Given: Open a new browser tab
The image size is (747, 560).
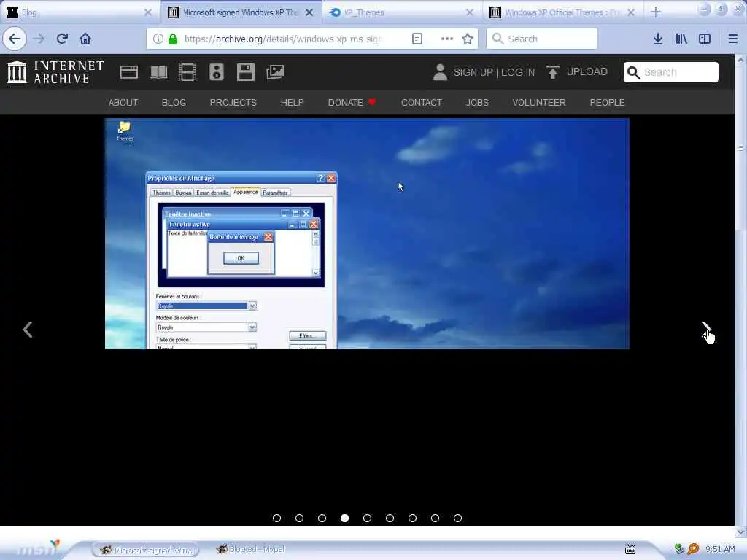Looking at the screenshot, I should (x=656, y=12).
